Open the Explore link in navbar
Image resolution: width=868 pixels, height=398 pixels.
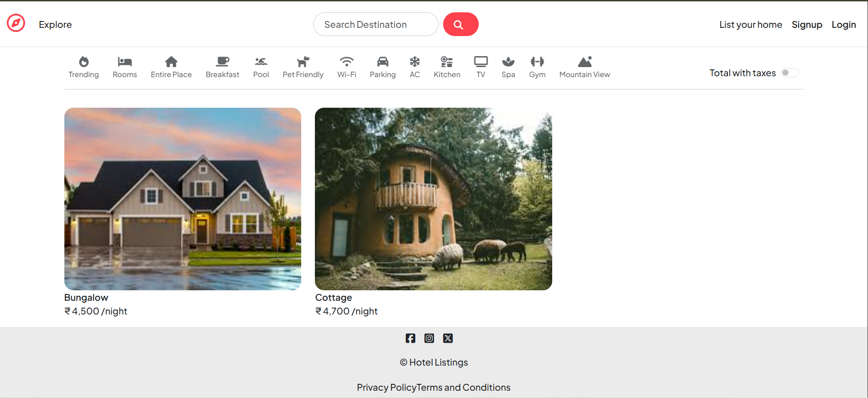click(x=55, y=25)
